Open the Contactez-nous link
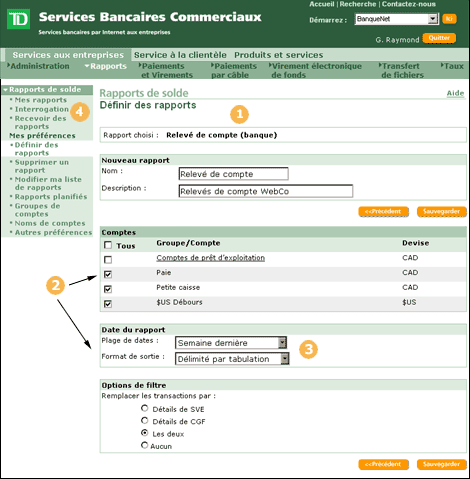The image size is (470, 479). [x=409, y=4]
